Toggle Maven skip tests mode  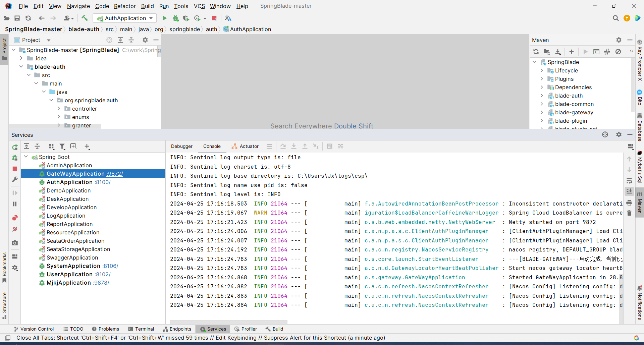pos(618,52)
